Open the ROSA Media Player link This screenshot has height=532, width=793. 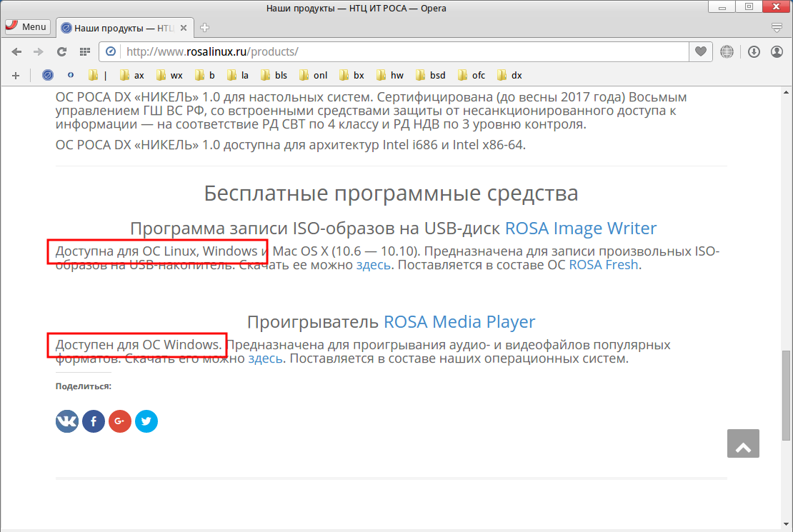pos(459,321)
